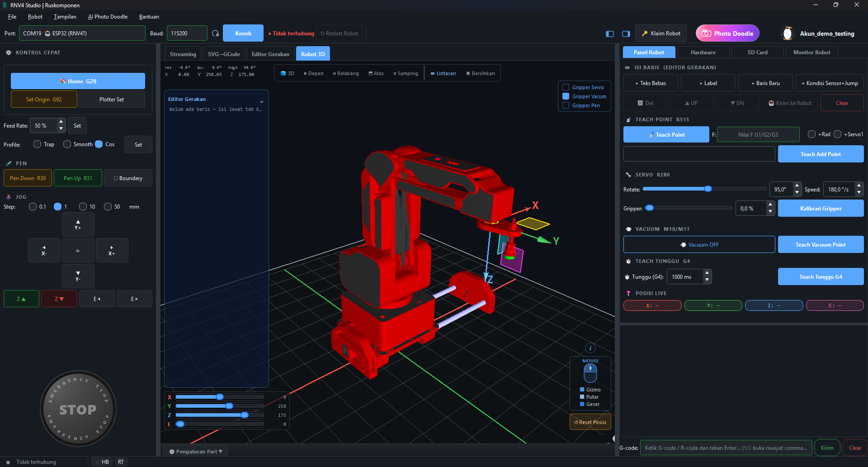Image resolution: width=868 pixels, height=467 pixels.
Task: Switch to the SD Card tab
Action: 757,52
